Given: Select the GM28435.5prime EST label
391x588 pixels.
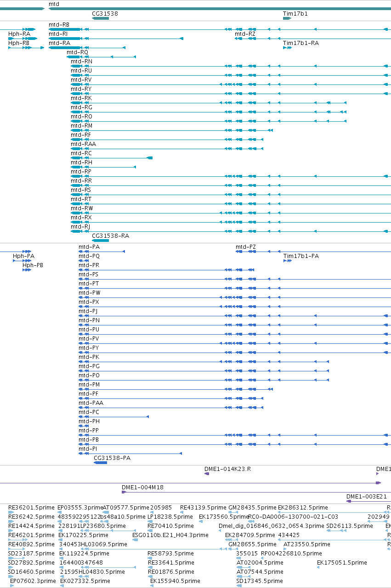Looking at the screenshot, I should (x=253, y=508).
